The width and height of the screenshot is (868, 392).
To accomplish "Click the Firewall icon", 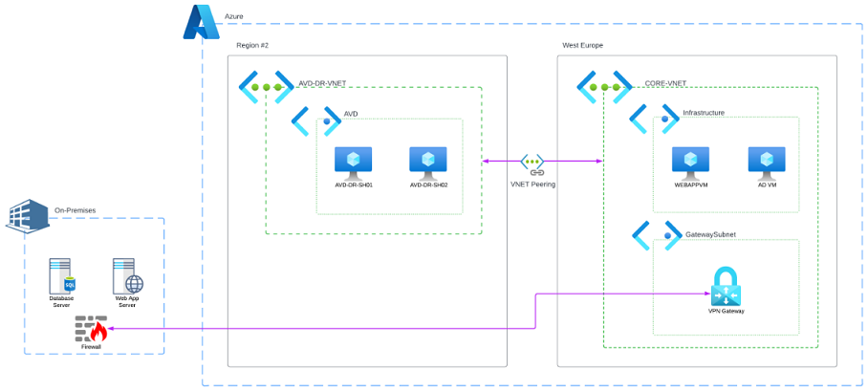I will [x=92, y=329].
